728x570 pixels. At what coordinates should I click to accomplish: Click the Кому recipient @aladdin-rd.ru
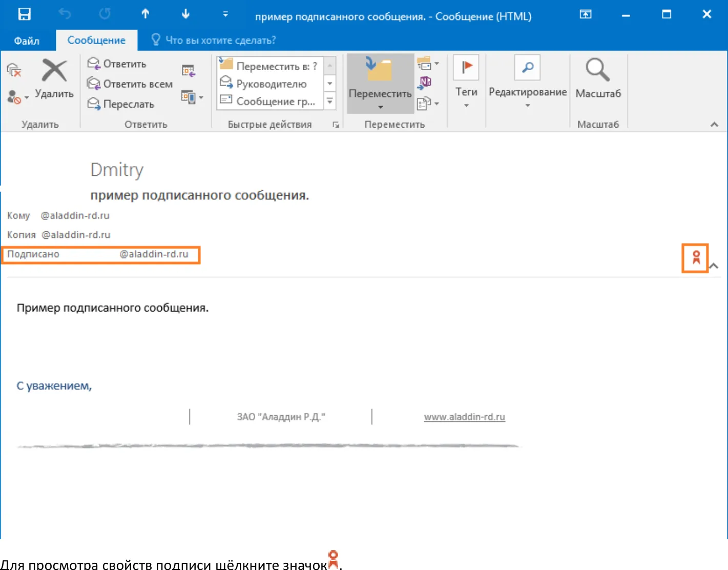click(75, 215)
